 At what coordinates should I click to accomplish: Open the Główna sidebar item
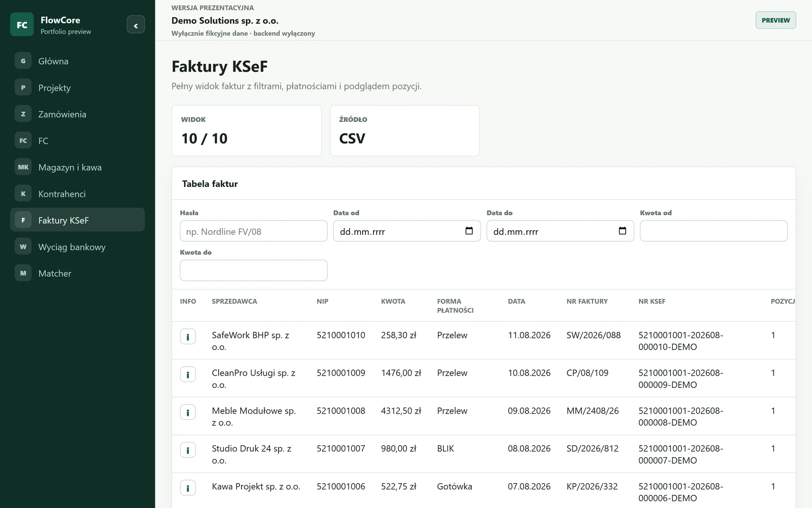pyautogui.click(x=78, y=61)
